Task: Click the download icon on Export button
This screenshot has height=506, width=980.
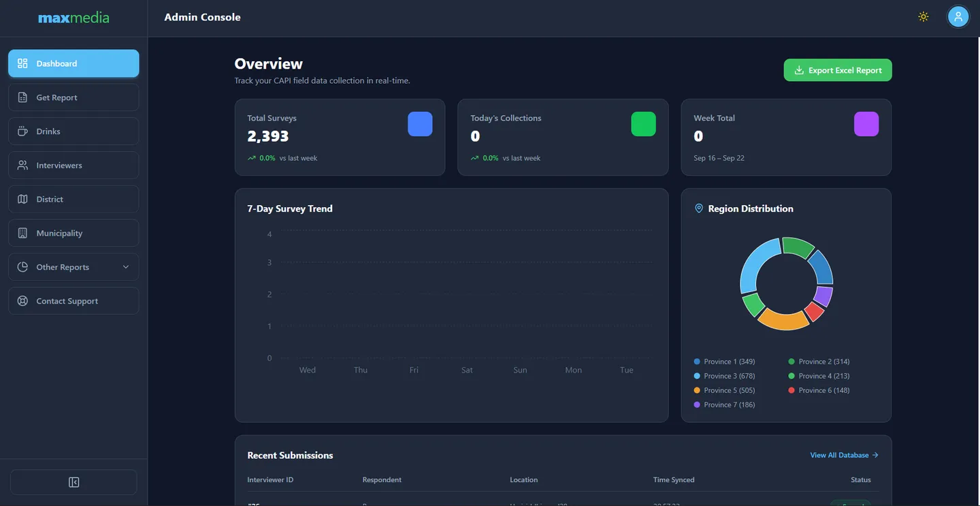Action: pos(799,70)
